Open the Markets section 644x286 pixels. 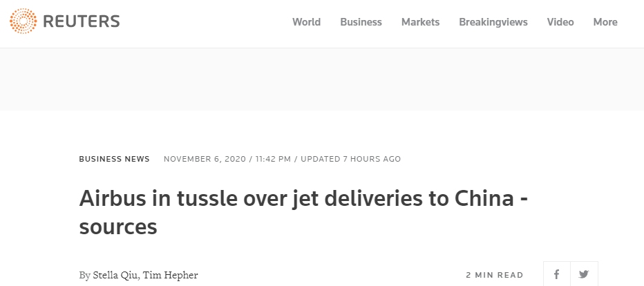pyautogui.click(x=420, y=22)
